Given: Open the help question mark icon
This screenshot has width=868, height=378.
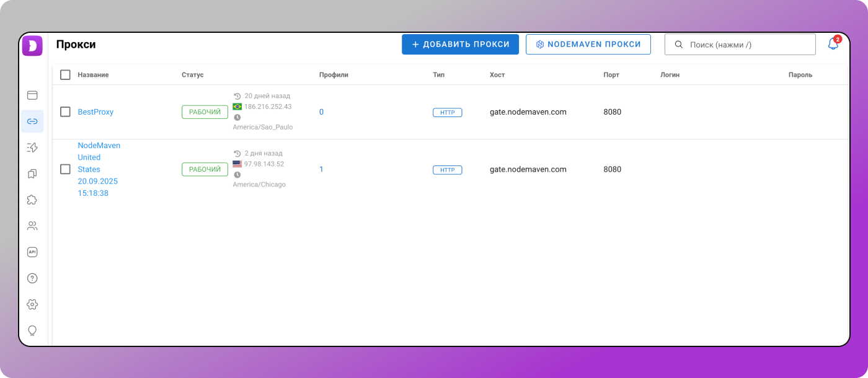Looking at the screenshot, I should point(32,278).
